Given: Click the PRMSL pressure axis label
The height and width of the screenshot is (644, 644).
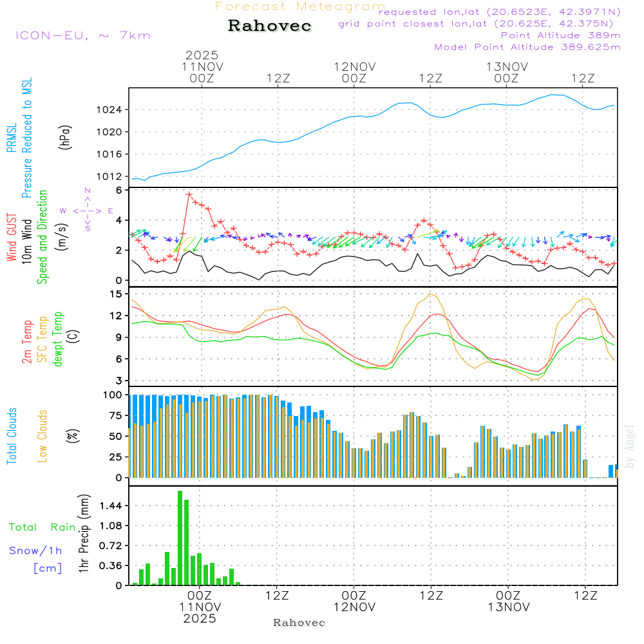Looking at the screenshot, I should click(11, 138).
